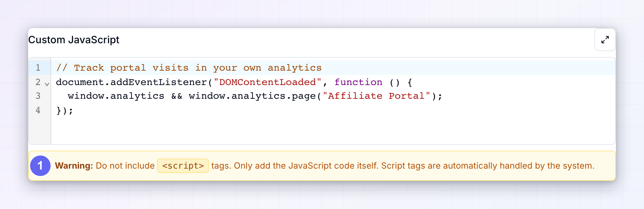Image resolution: width=644 pixels, height=209 pixels.
Task: Click the "DOMContentLoaded" string
Action: pos(267,82)
